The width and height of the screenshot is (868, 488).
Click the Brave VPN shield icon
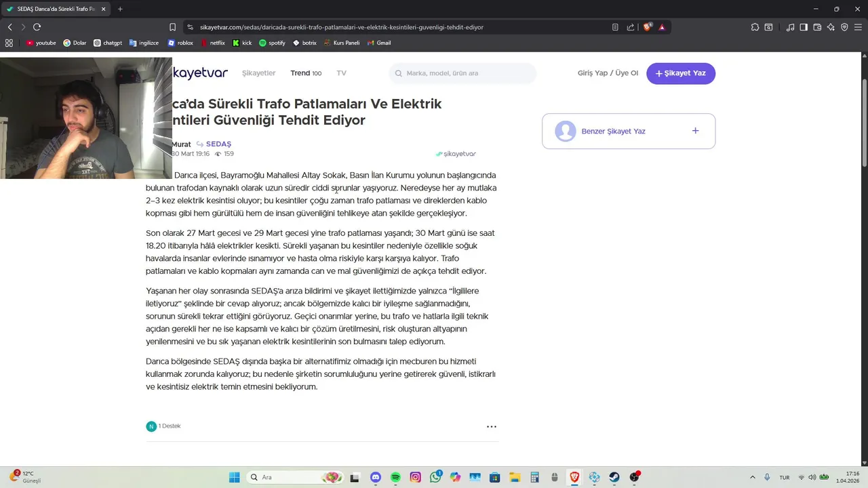(x=844, y=27)
